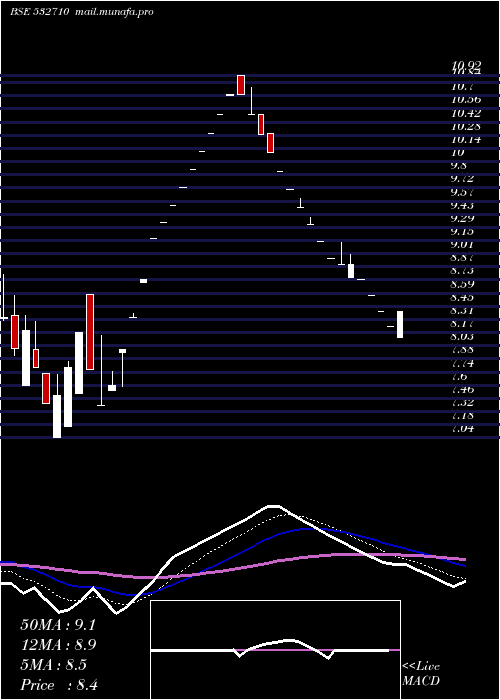The width and height of the screenshot is (500, 700).
Task: Select the 8.87 price axis label
Action: click(463, 258)
